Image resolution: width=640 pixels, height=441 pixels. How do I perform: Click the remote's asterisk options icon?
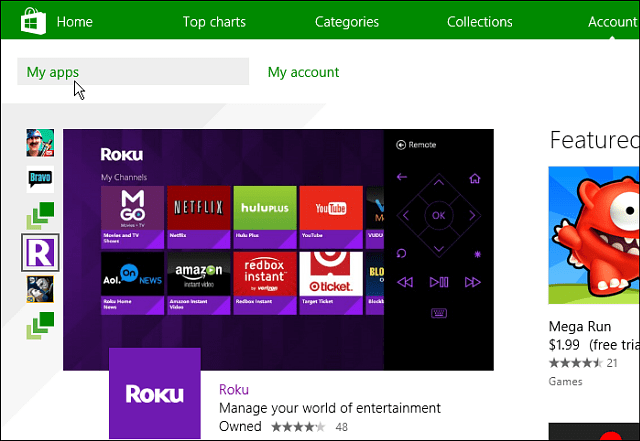click(x=477, y=254)
